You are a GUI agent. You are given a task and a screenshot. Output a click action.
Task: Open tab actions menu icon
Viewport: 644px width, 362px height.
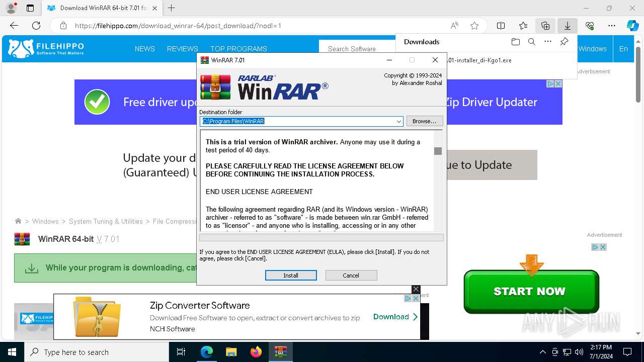[x=30, y=8]
